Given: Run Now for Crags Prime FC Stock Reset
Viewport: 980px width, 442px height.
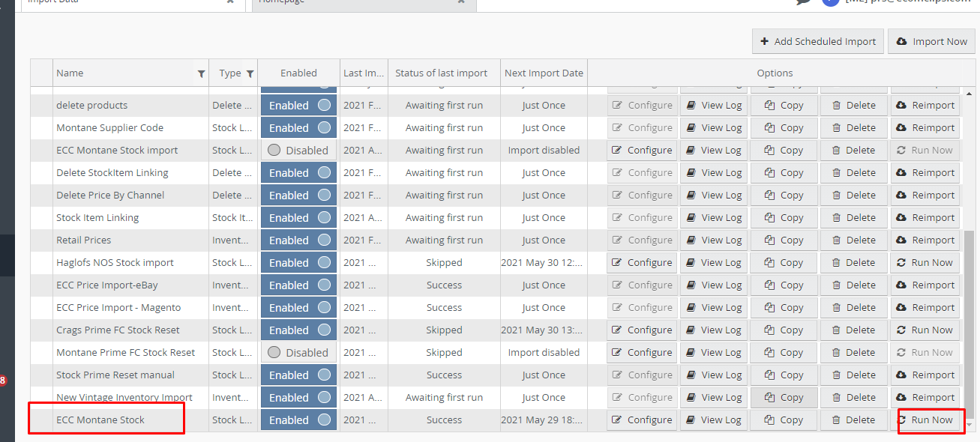Looking at the screenshot, I should (925, 330).
